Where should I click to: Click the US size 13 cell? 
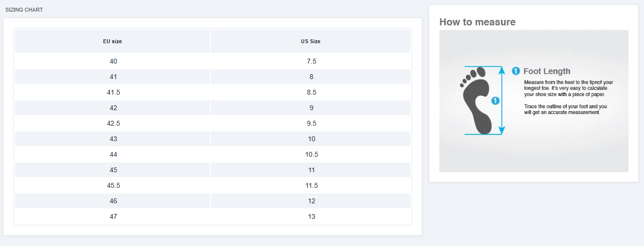(x=311, y=216)
